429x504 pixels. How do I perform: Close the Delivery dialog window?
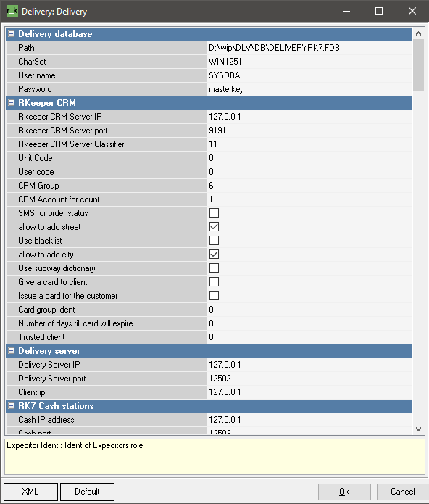(x=412, y=12)
